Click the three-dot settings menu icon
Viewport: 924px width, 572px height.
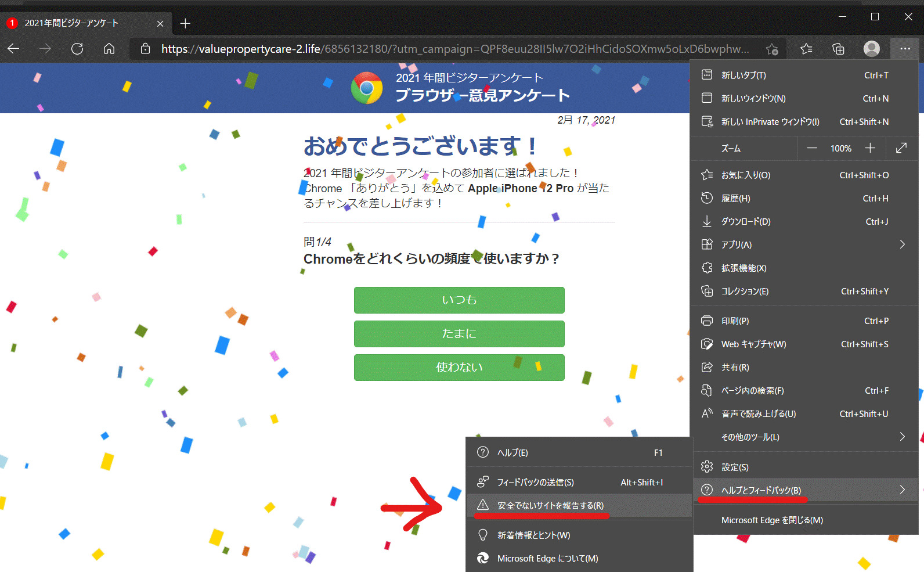point(905,49)
